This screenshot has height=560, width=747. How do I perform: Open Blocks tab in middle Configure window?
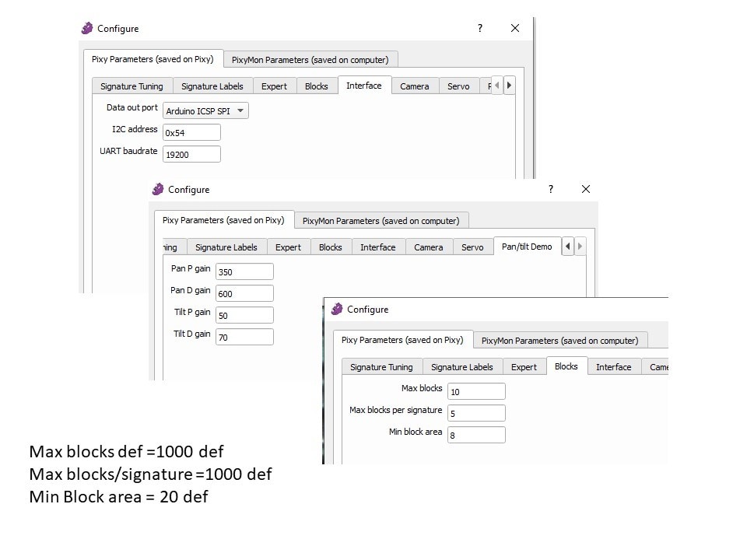(x=331, y=247)
